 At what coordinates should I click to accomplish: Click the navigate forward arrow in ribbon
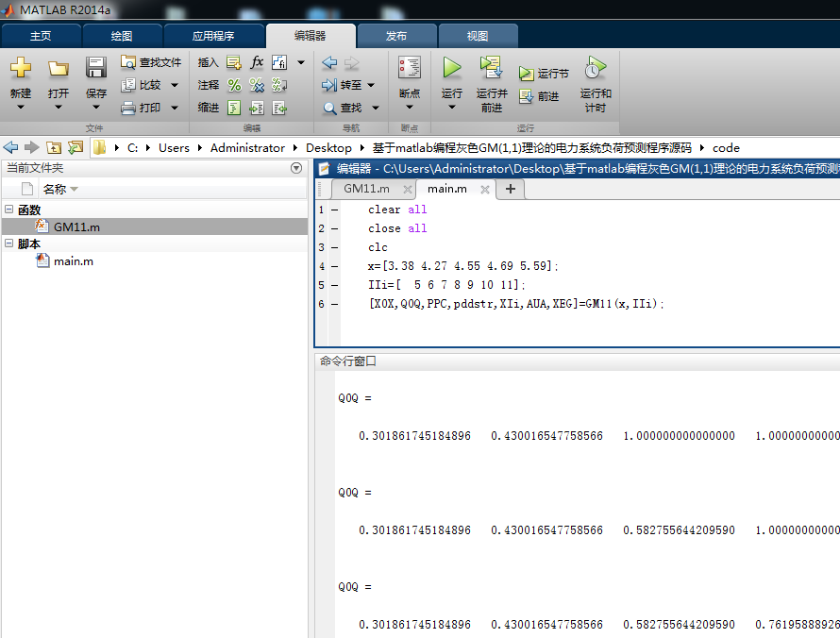[351, 62]
